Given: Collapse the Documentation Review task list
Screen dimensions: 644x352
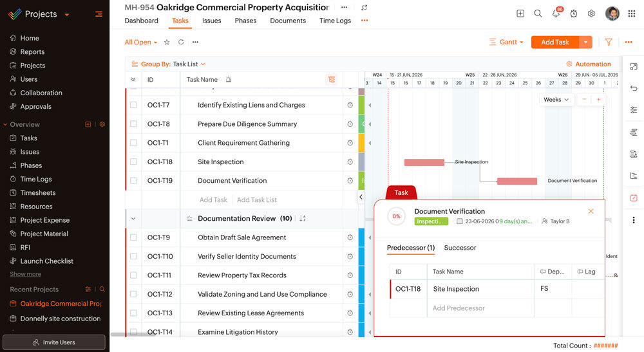Looking at the screenshot, I should tap(133, 219).
